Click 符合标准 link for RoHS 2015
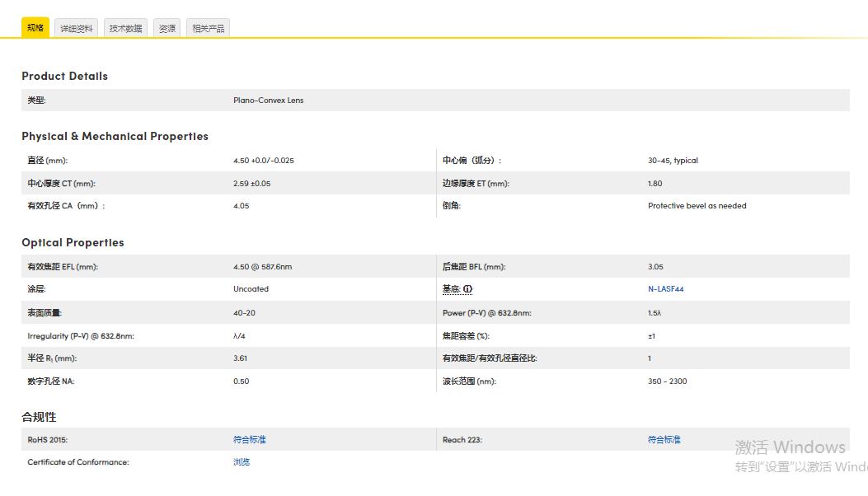This screenshot has width=868, height=496. tap(249, 440)
